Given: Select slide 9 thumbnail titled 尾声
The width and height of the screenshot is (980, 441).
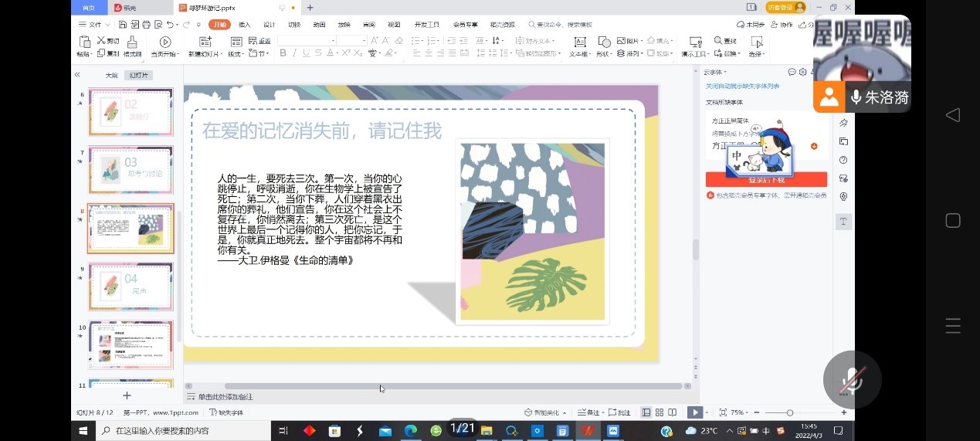Looking at the screenshot, I should click(131, 286).
